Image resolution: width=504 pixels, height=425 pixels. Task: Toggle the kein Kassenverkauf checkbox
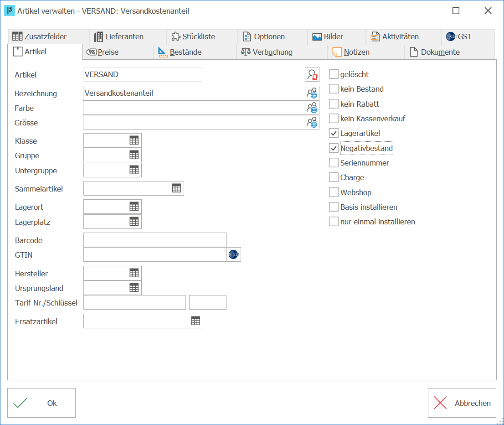pyautogui.click(x=334, y=119)
